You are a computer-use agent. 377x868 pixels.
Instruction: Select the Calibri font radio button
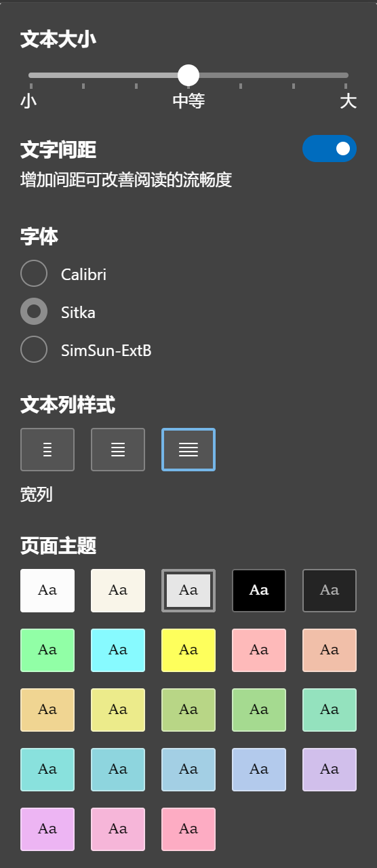coord(34,274)
